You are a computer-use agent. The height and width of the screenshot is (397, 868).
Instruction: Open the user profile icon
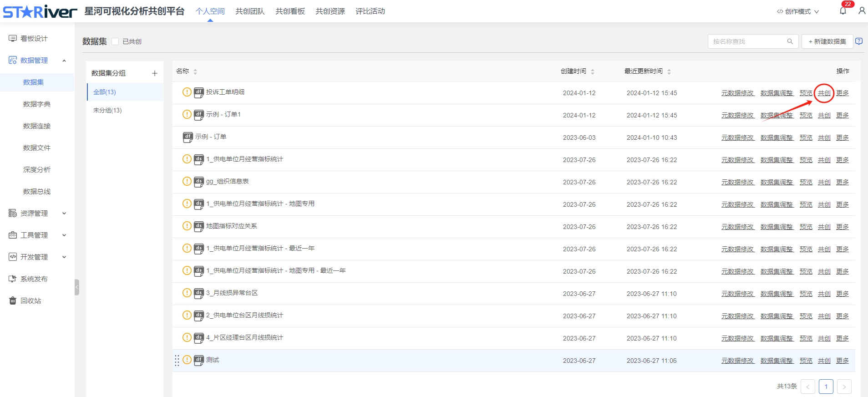862,11
